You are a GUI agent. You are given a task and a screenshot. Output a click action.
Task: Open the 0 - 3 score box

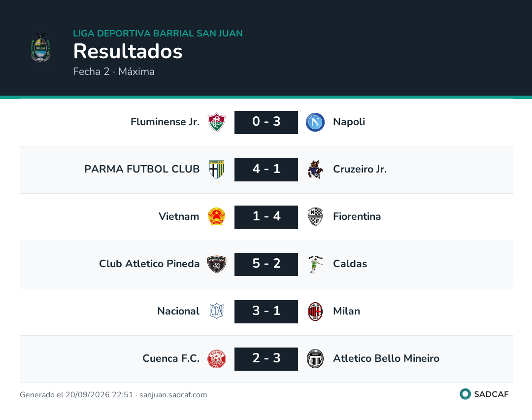(x=266, y=122)
